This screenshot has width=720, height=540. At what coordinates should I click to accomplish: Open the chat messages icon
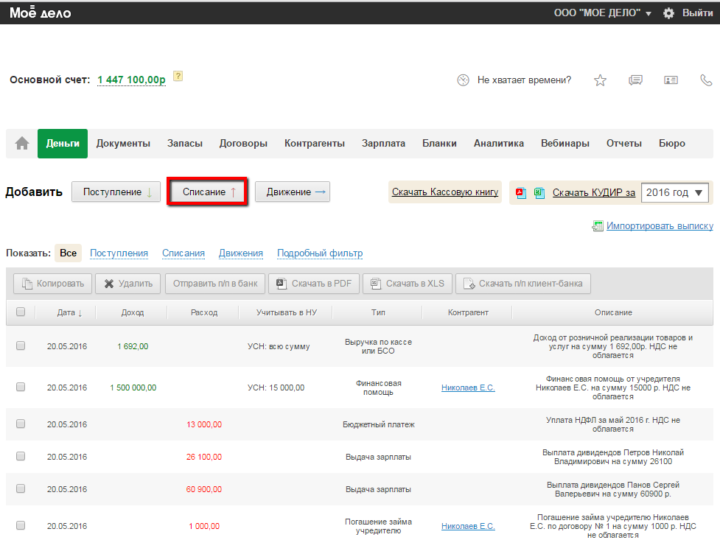635,80
